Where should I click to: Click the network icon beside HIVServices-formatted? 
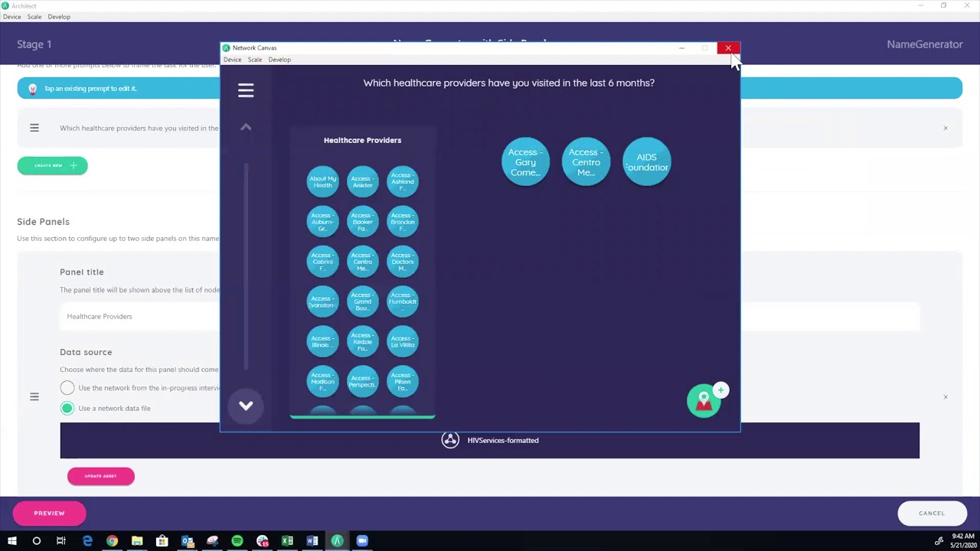click(x=450, y=440)
